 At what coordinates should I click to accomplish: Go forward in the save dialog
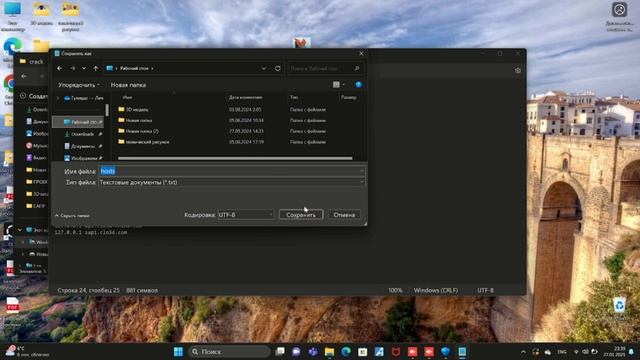pyautogui.click(x=73, y=68)
